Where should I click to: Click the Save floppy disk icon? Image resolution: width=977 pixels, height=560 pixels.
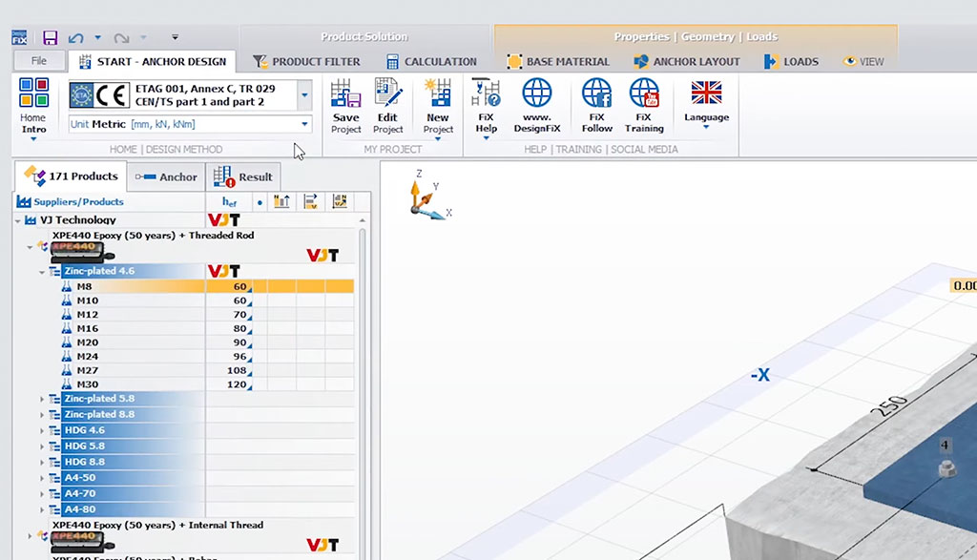pos(50,37)
